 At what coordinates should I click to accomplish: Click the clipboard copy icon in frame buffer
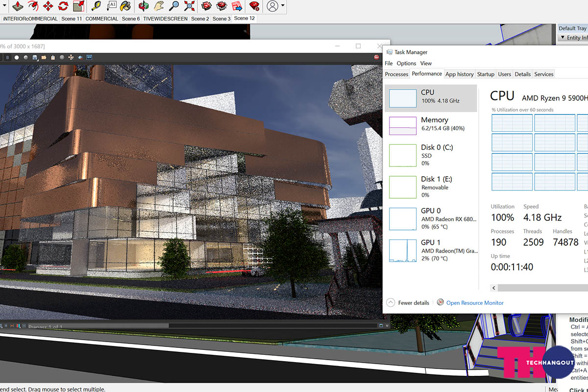tap(53, 57)
